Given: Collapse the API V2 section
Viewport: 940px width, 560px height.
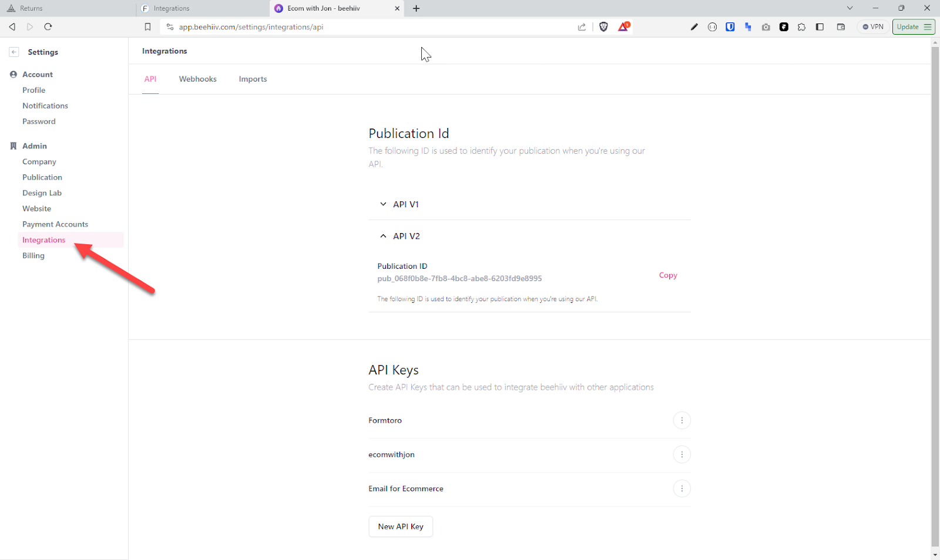Looking at the screenshot, I should click(529, 236).
